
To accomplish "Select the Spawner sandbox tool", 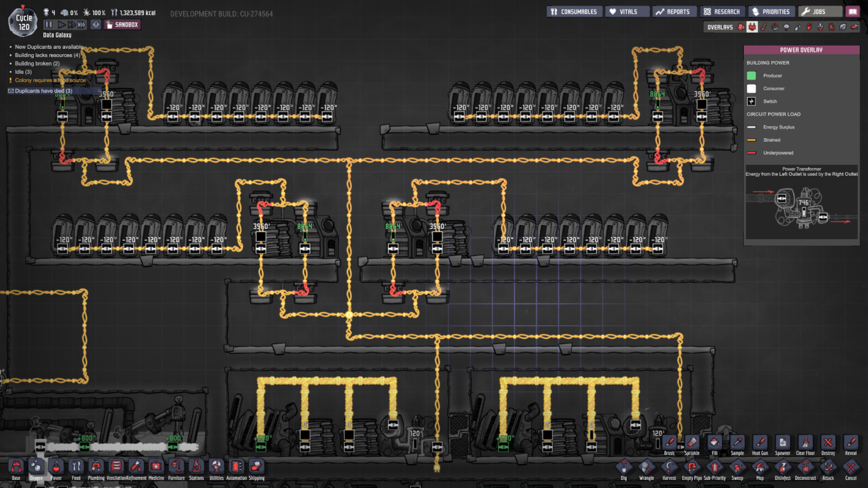I will click(x=782, y=443).
